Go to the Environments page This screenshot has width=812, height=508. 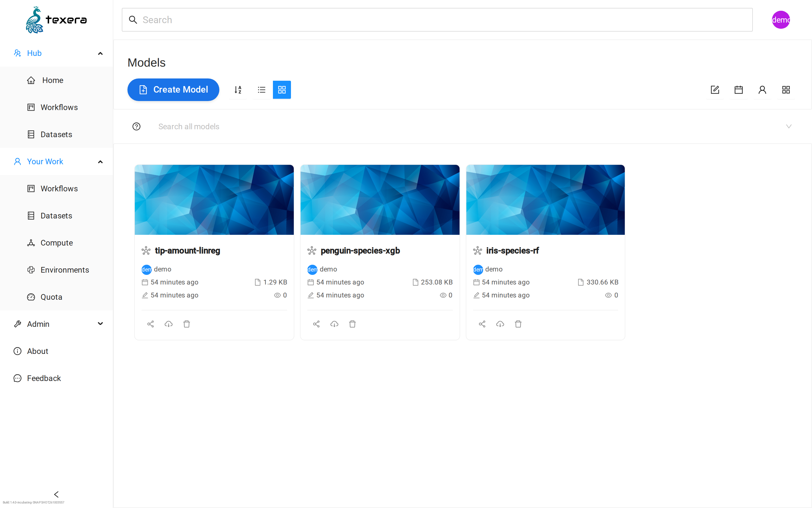click(x=56, y=270)
